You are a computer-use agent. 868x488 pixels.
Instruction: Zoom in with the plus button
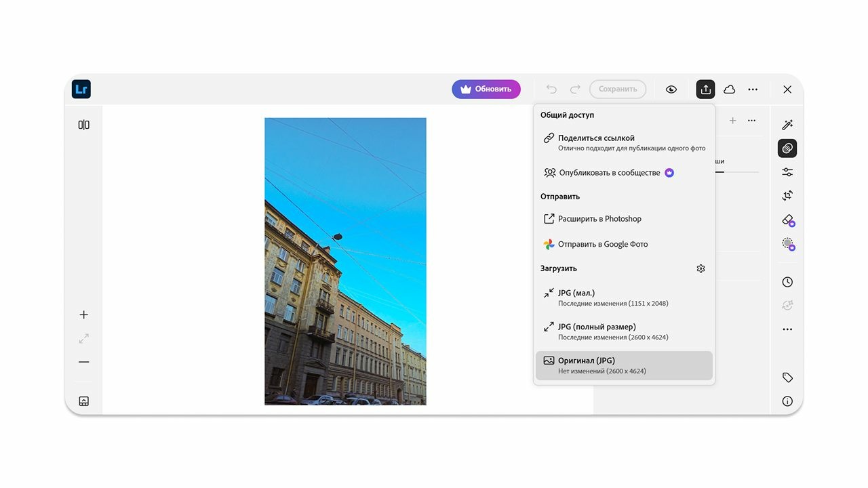(83, 314)
